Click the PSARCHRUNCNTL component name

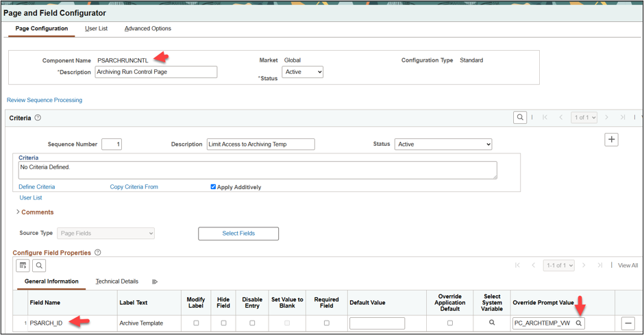[x=123, y=60]
